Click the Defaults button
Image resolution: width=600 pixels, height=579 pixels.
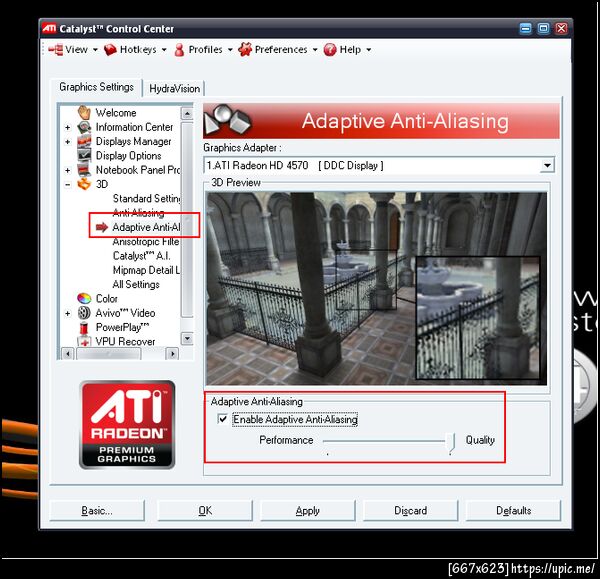(514, 510)
